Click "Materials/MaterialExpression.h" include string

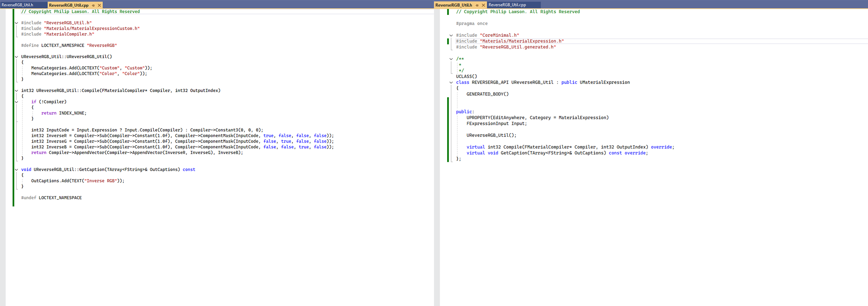(x=522, y=41)
